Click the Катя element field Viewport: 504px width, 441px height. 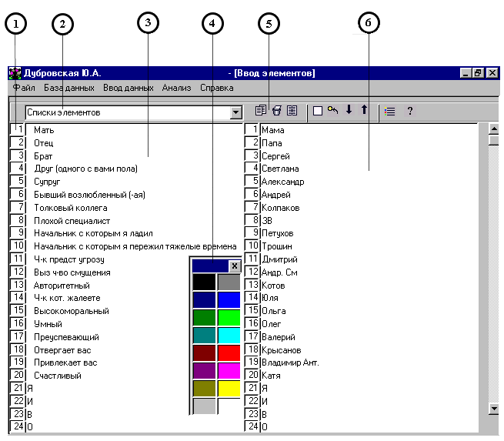click(x=369, y=376)
